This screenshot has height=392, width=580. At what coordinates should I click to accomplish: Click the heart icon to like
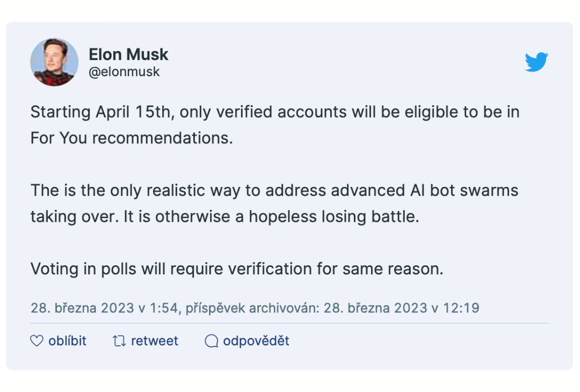[37, 341]
